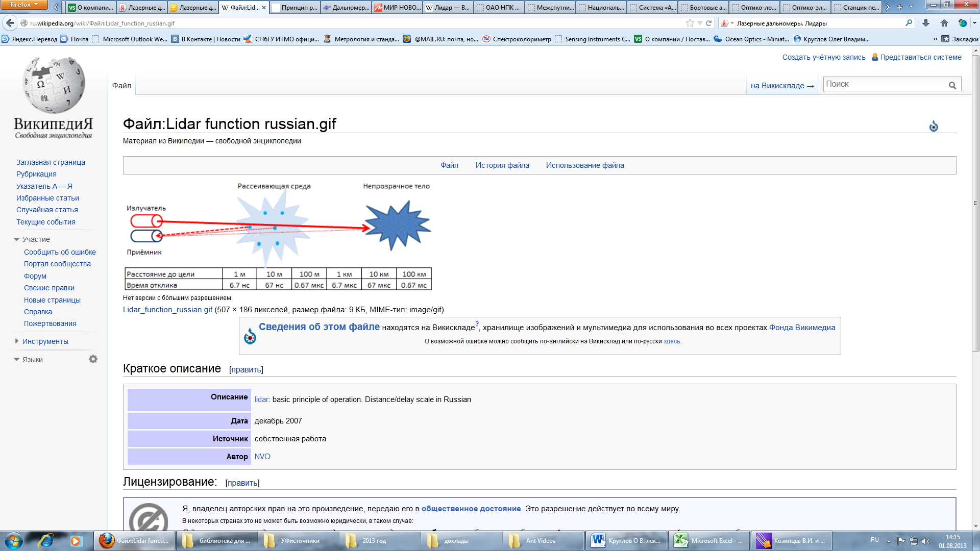
Task: Click the reload page icon
Action: (x=708, y=23)
